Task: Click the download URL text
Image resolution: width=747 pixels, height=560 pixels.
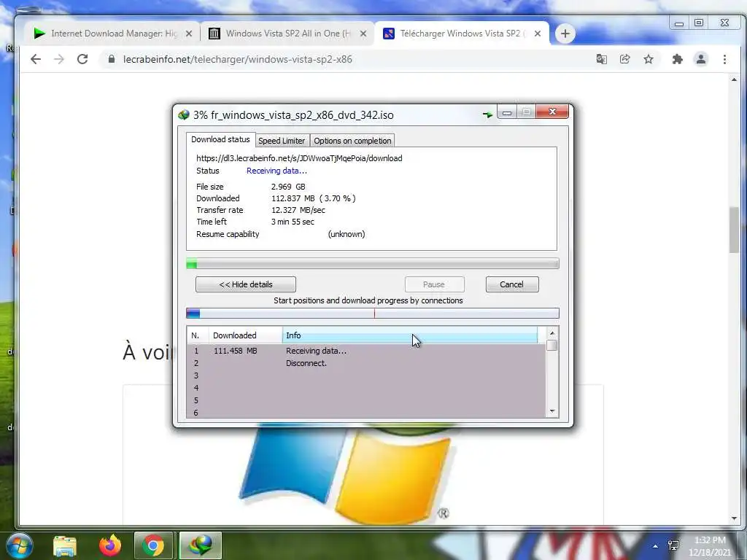Action: (x=299, y=158)
